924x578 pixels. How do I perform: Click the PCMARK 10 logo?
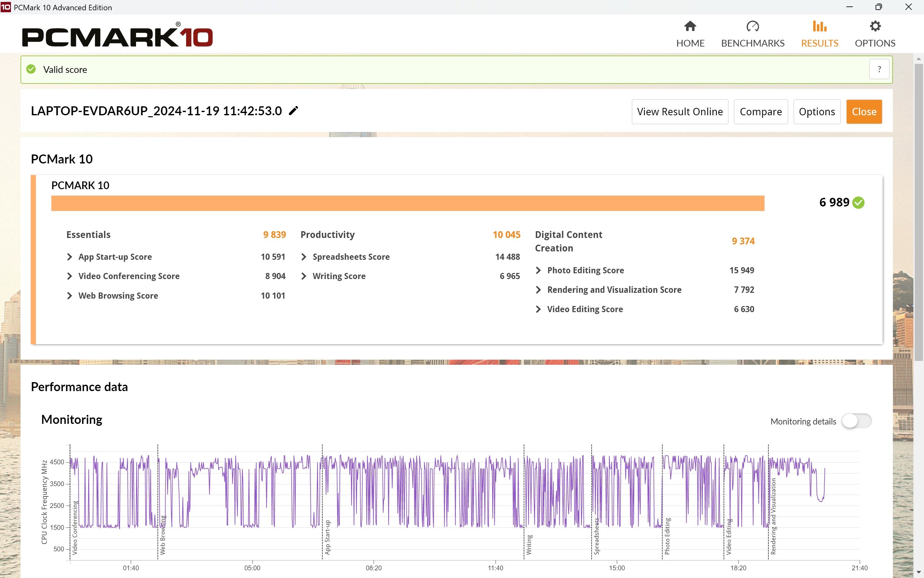click(x=117, y=35)
